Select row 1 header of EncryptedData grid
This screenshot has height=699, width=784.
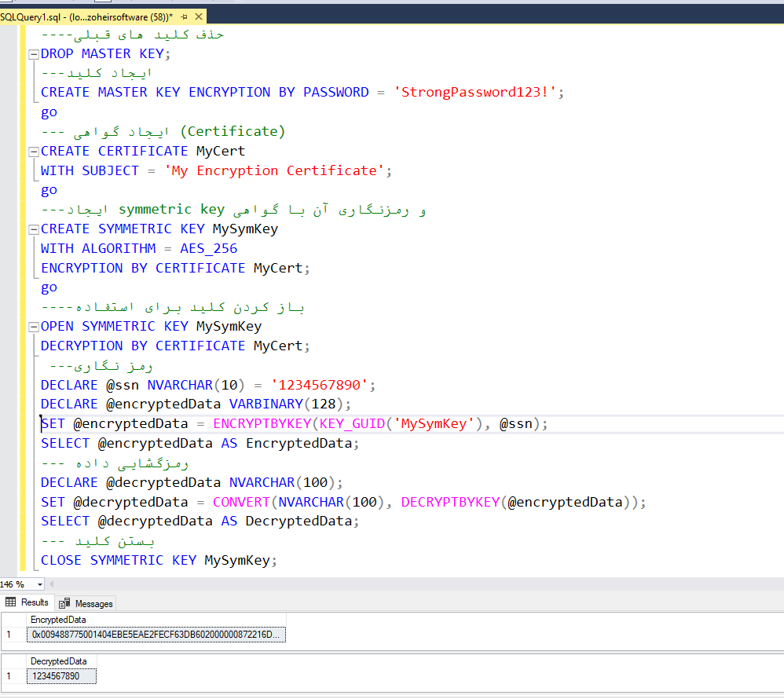(x=13, y=635)
